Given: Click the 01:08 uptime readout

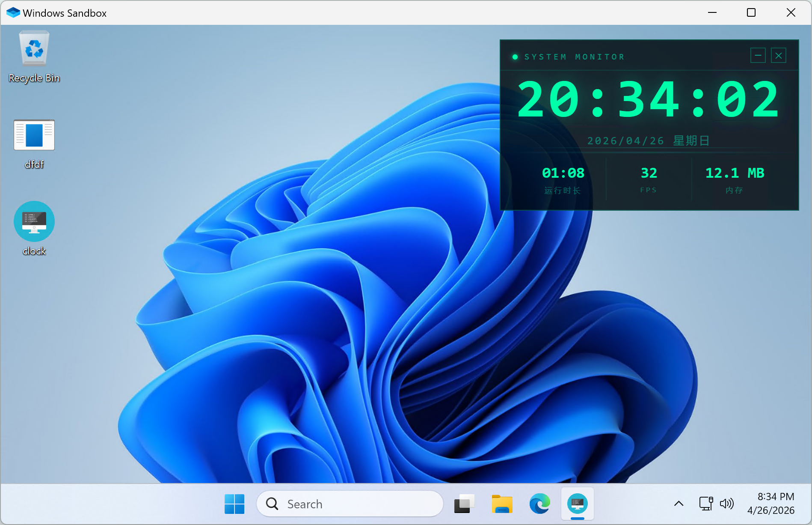Looking at the screenshot, I should [x=563, y=173].
